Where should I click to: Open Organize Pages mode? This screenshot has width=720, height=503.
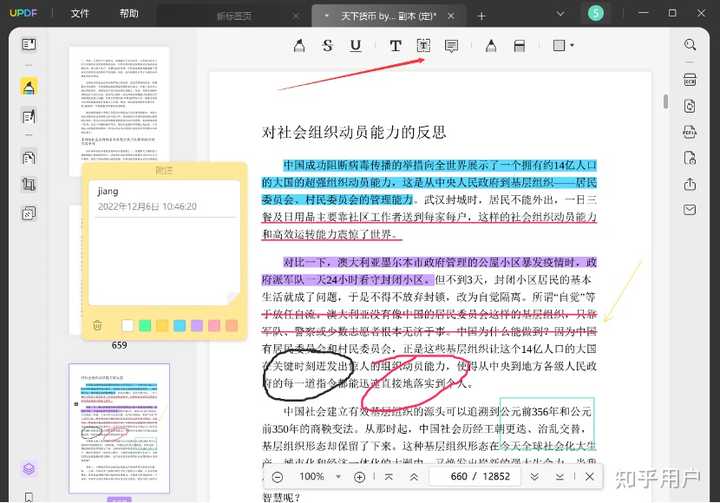point(29,158)
